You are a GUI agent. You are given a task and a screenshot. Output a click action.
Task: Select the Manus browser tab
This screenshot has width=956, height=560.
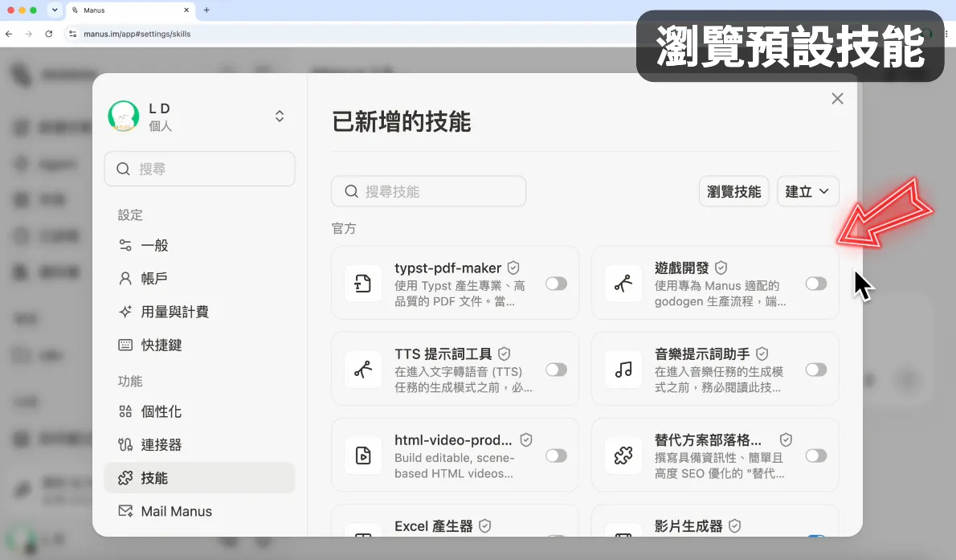pyautogui.click(x=130, y=10)
